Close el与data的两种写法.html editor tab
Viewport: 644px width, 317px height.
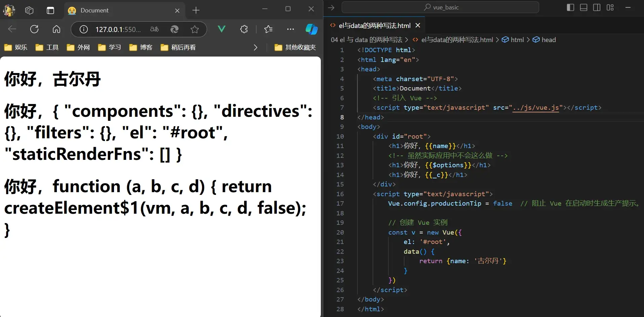(x=418, y=26)
